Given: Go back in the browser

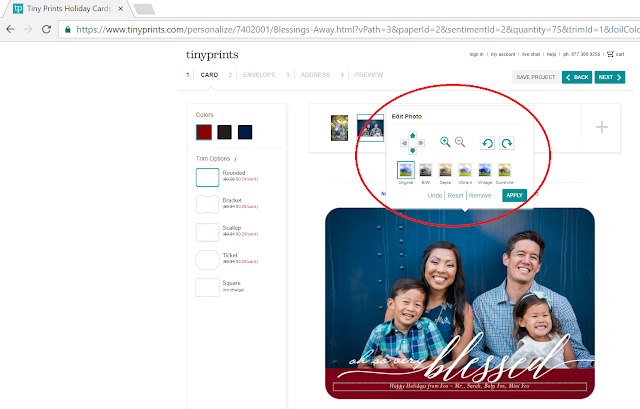Looking at the screenshot, I should [x=10, y=29].
